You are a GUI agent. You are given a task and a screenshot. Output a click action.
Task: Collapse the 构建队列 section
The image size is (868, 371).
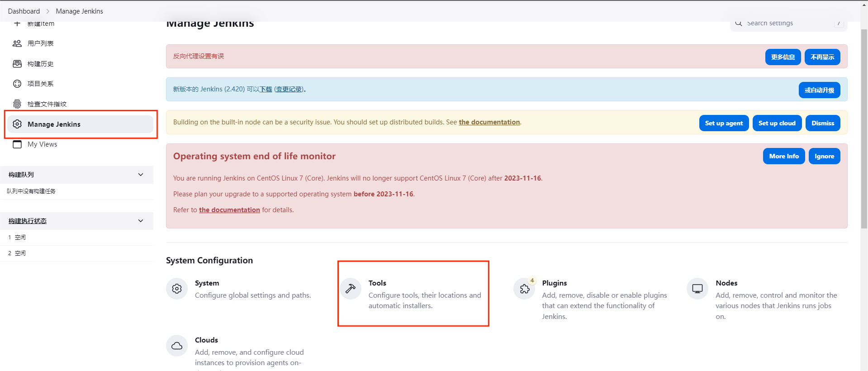coord(141,175)
